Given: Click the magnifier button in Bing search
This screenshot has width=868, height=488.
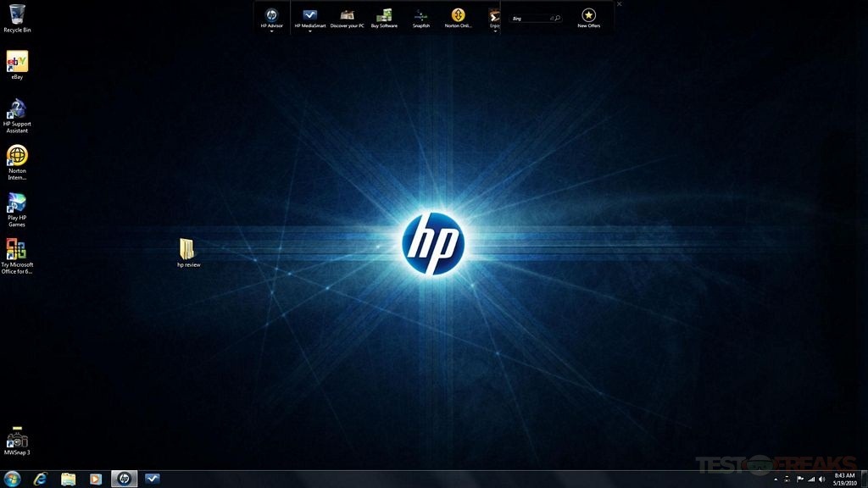Looking at the screenshot, I should (x=557, y=18).
